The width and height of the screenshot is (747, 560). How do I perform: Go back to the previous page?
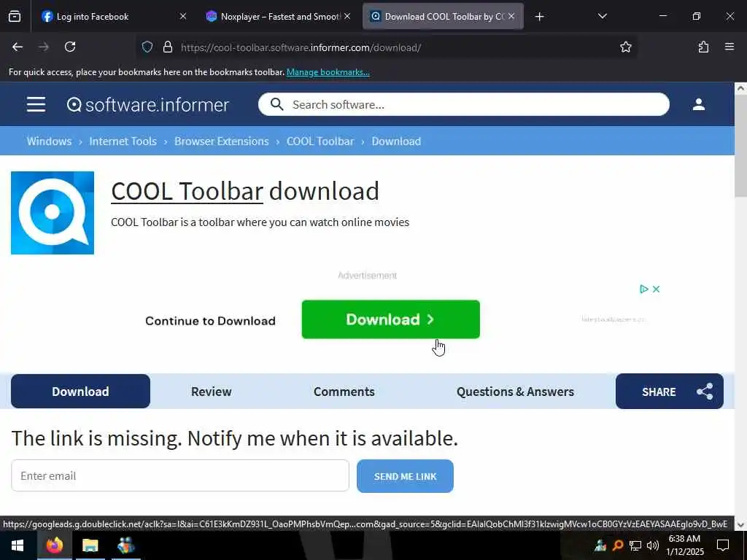(x=18, y=47)
